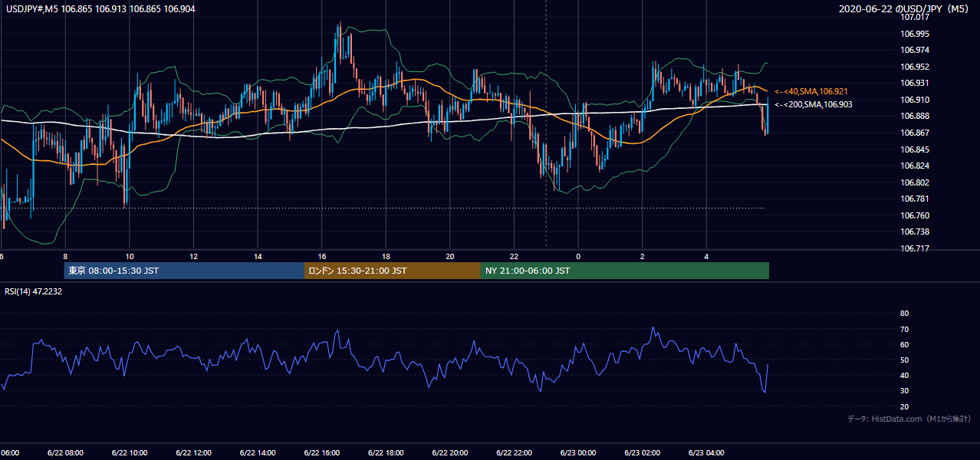Click price axis value 106.781

click(914, 199)
